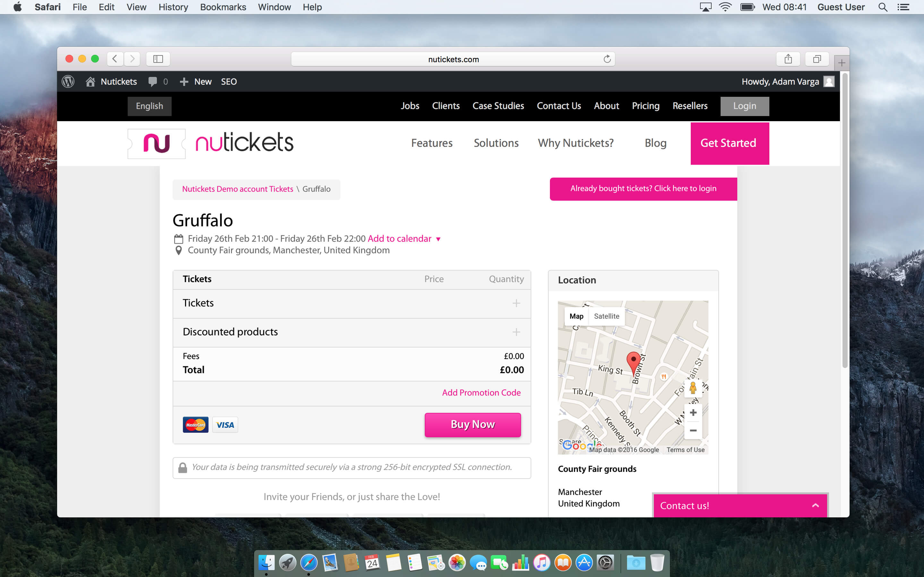Switch map to Map view

576,316
